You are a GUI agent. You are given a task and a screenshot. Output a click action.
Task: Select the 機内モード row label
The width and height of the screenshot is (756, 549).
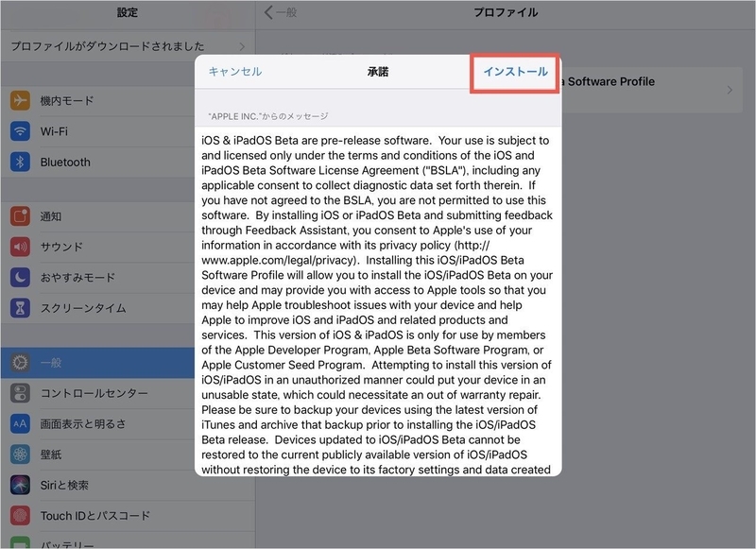[x=67, y=101]
